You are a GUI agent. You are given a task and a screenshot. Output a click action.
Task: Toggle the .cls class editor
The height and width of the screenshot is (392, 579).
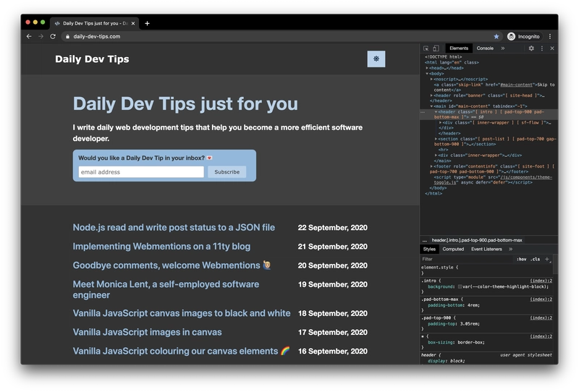tap(535, 259)
